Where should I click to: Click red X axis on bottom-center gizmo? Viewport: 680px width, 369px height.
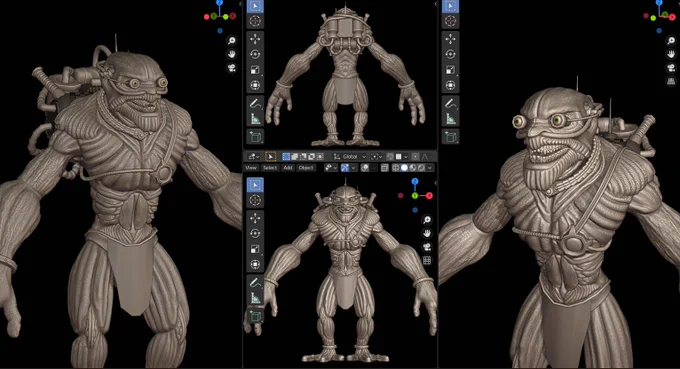tap(429, 196)
